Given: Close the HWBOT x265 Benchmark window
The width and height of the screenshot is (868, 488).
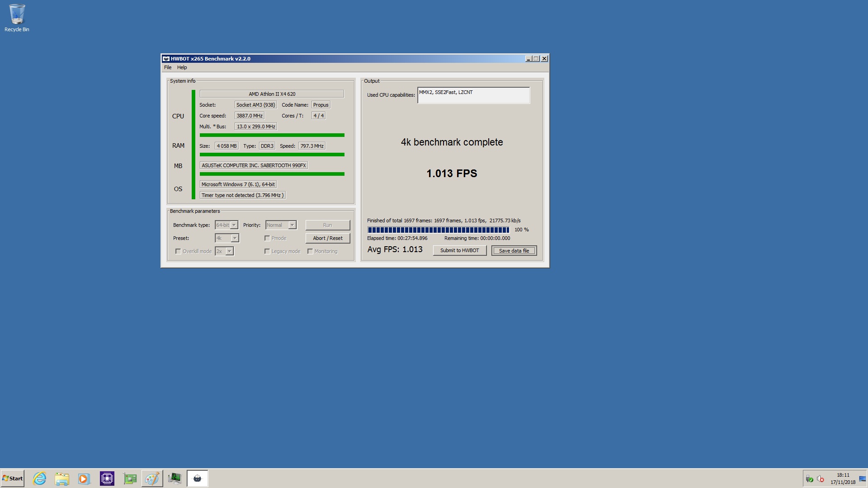Looking at the screenshot, I should click(x=544, y=59).
